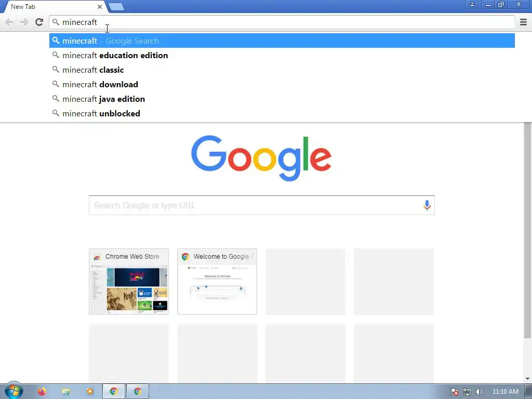Screen dimensions: 532x399
Task: Click the browser Back arrow
Action: coord(9,22)
